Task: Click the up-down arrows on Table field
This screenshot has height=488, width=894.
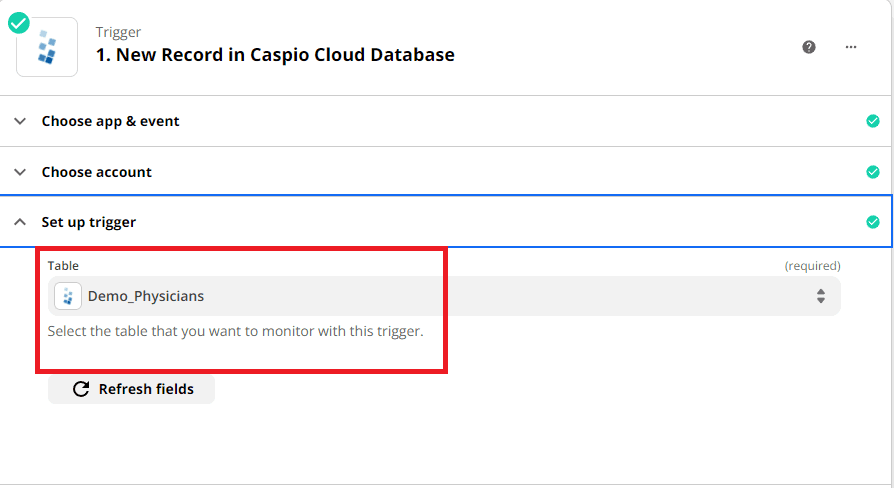Action: (x=821, y=296)
